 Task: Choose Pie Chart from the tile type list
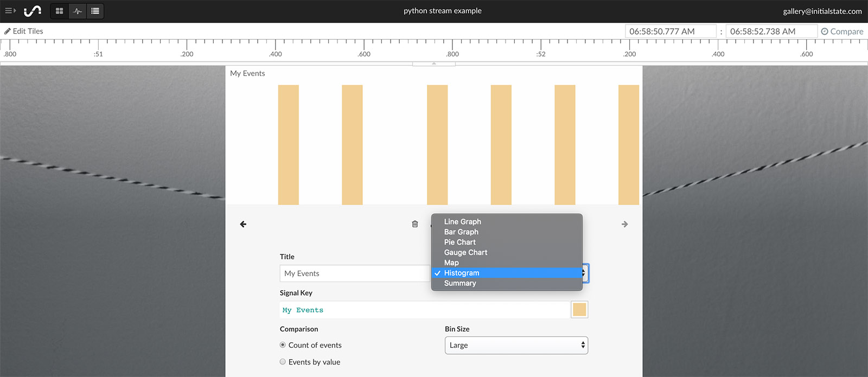click(459, 242)
